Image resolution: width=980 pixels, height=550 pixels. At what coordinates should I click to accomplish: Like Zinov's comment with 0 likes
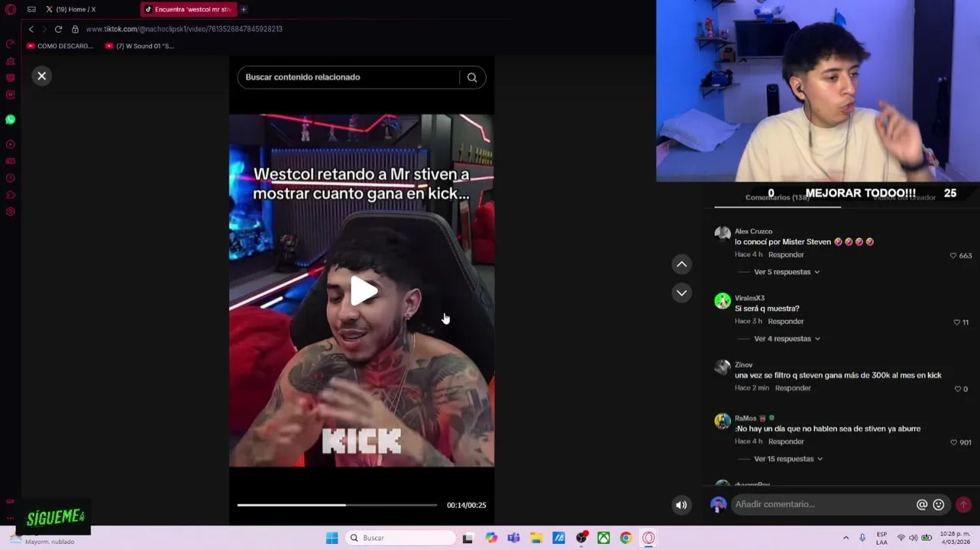point(957,389)
